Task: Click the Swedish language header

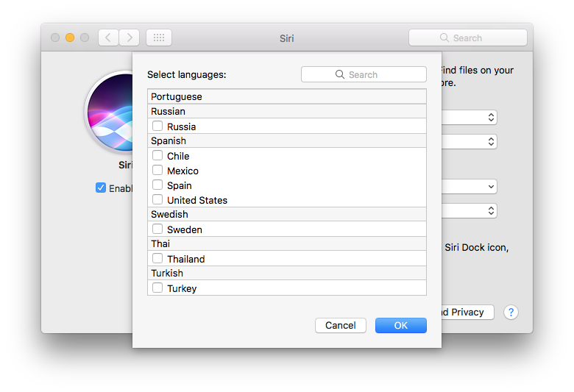Action: [x=287, y=214]
